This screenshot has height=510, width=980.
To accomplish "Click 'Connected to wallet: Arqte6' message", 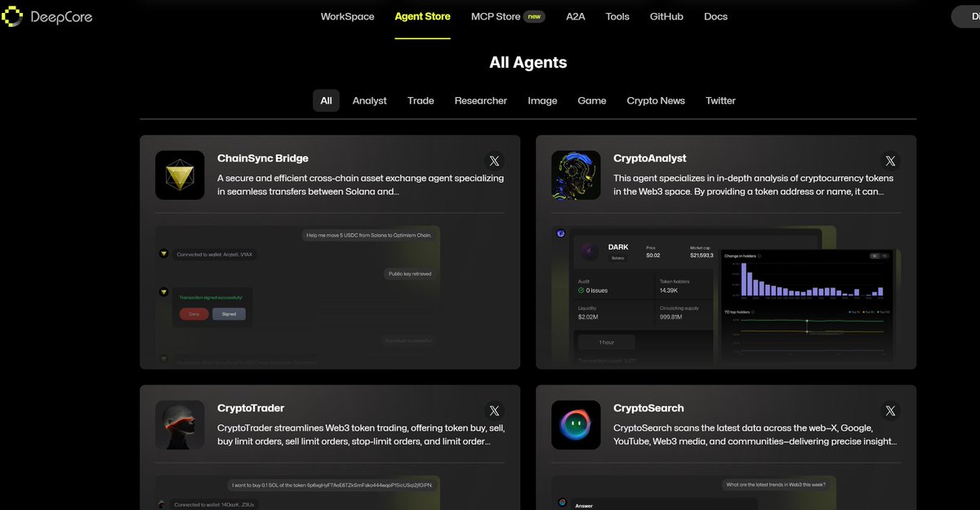I will pos(215,255).
